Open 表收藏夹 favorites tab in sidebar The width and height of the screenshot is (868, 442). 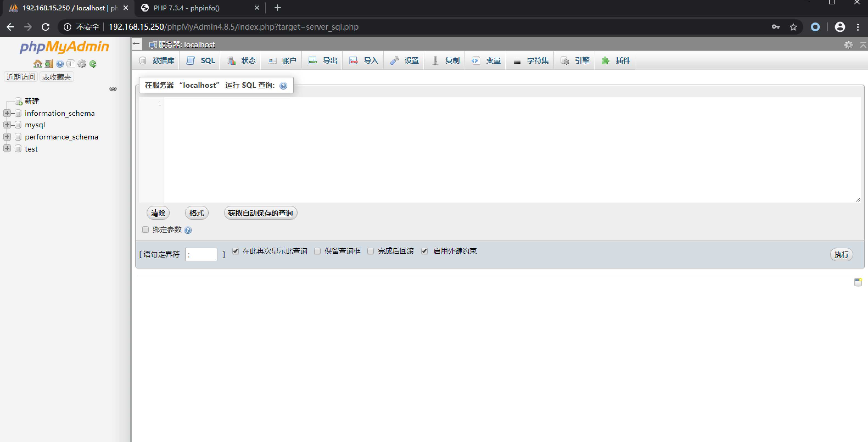point(57,77)
